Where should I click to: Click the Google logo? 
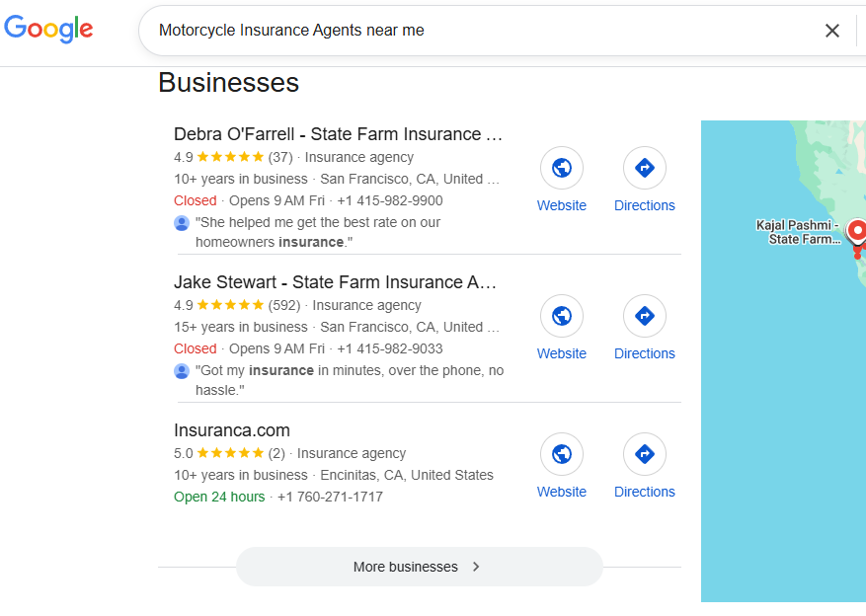pyautogui.click(x=48, y=29)
